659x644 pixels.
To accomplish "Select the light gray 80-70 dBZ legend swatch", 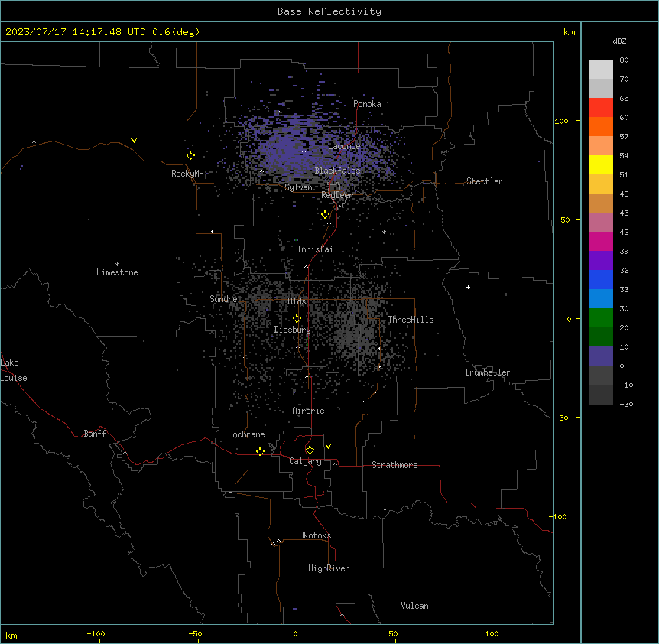I will click(x=601, y=69).
